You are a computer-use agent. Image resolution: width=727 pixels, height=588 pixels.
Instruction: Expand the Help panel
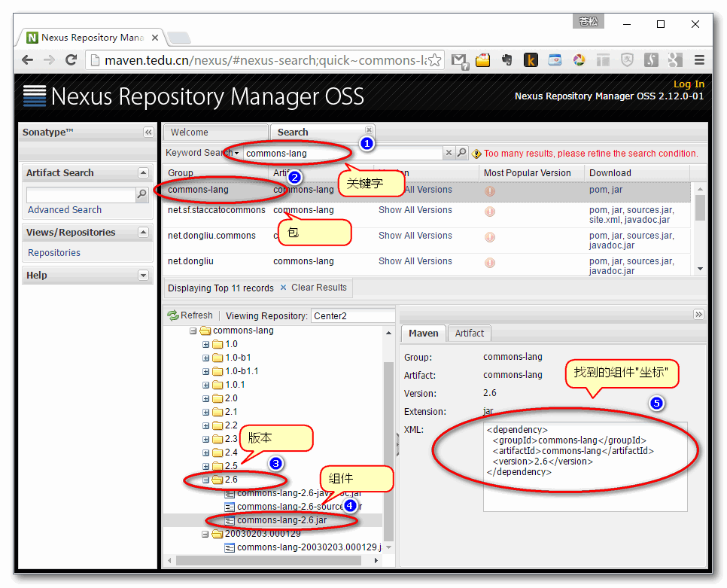point(143,276)
